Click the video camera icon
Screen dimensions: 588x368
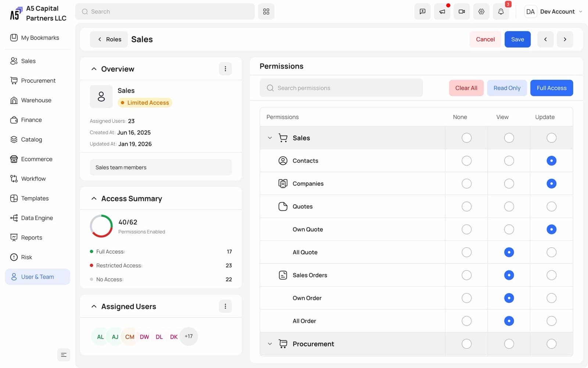point(462,11)
